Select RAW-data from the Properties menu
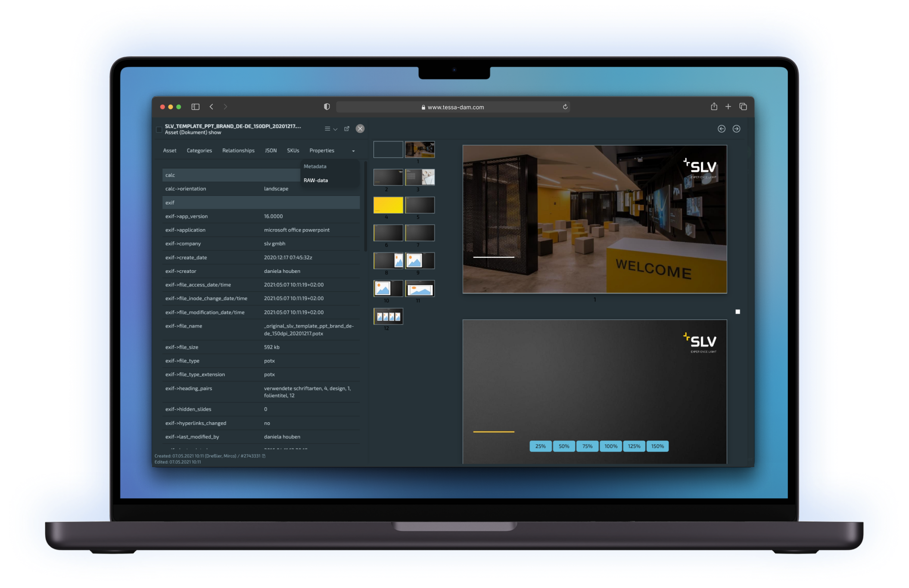The height and width of the screenshot is (588, 909). click(316, 180)
